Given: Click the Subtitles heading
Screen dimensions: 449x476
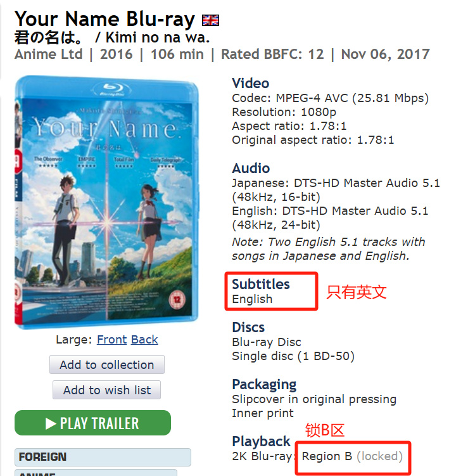Looking at the screenshot, I should click(261, 284).
